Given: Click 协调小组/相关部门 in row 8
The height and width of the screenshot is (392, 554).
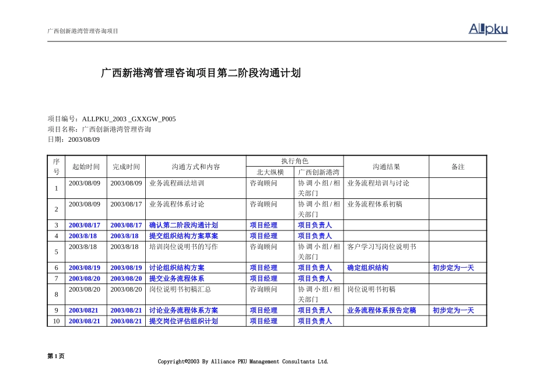Looking at the screenshot, I should point(318,294).
